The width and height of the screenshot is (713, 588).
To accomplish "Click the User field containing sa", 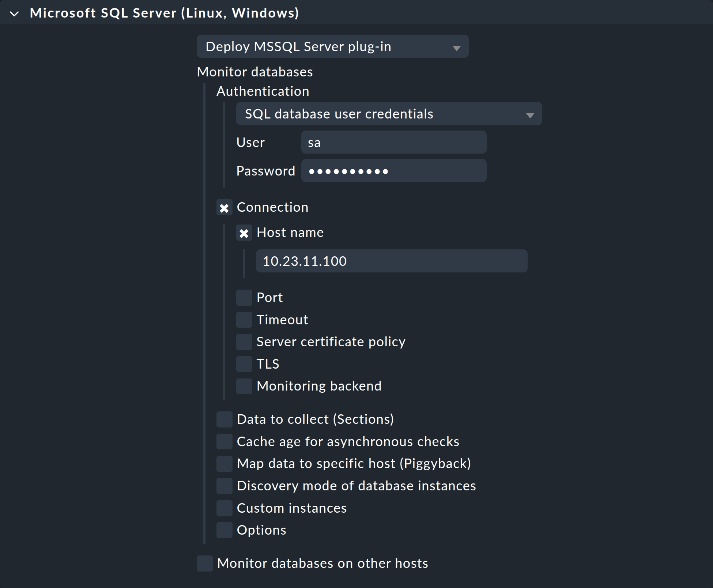I will [393, 142].
